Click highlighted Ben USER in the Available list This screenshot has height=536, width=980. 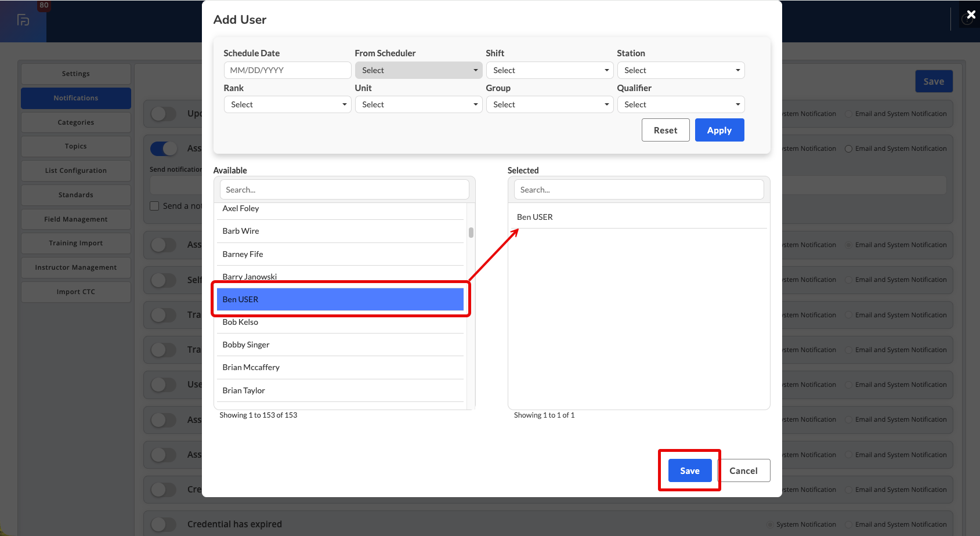341,299
